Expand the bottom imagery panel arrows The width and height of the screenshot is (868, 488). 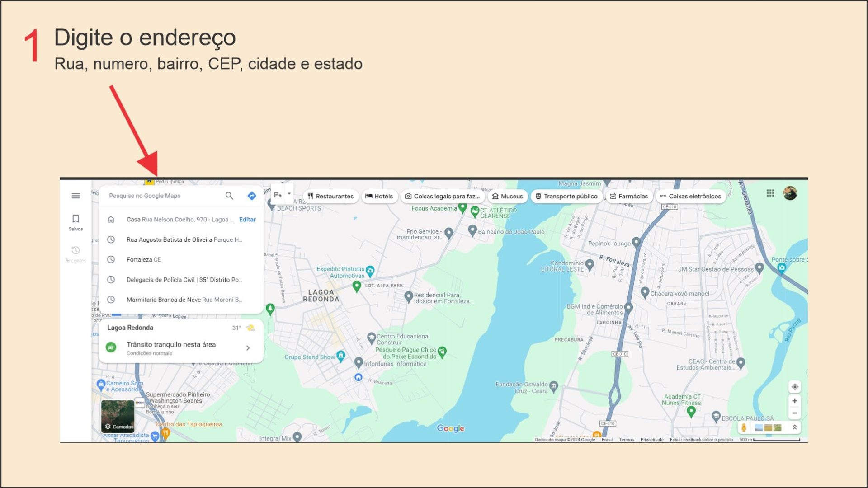tap(794, 427)
